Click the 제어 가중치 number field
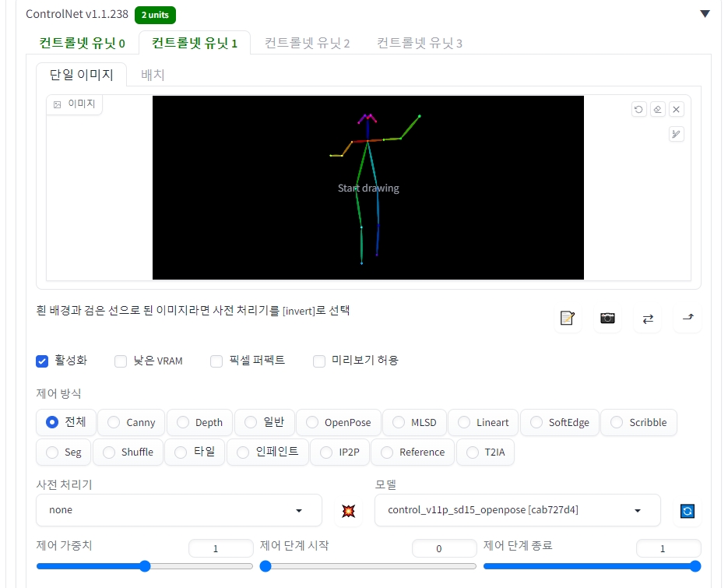Screen dimensions: 728x588 click(220, 548)
